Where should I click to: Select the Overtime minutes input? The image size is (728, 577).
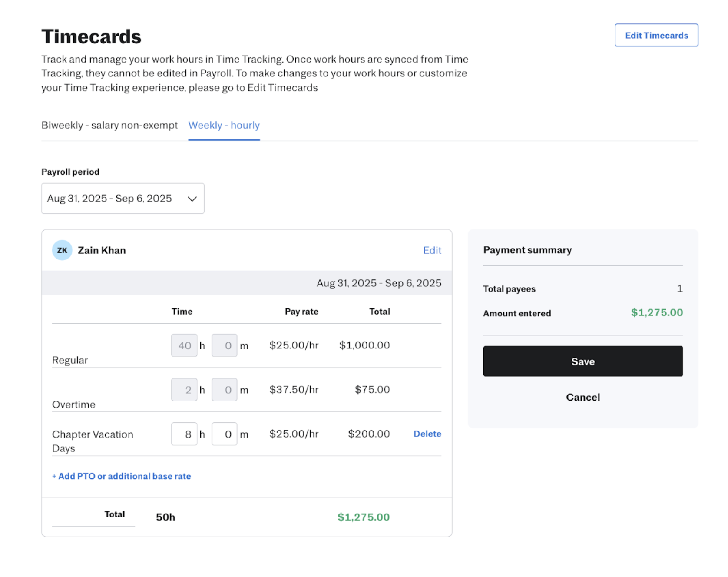coord(224,390)
